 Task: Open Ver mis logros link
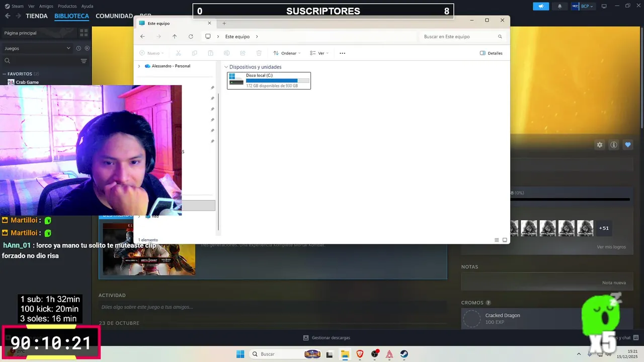pyautogui.click(x=611, y=247)
